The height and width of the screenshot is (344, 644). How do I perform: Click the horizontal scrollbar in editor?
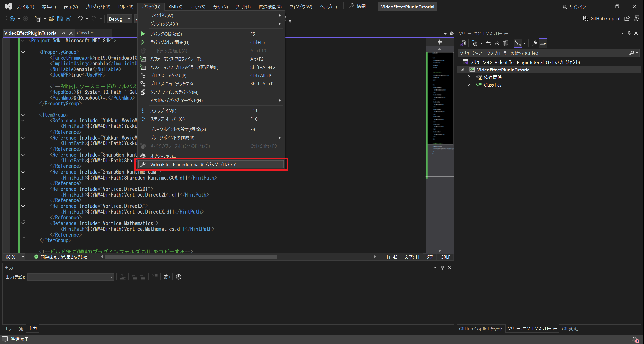191,257
